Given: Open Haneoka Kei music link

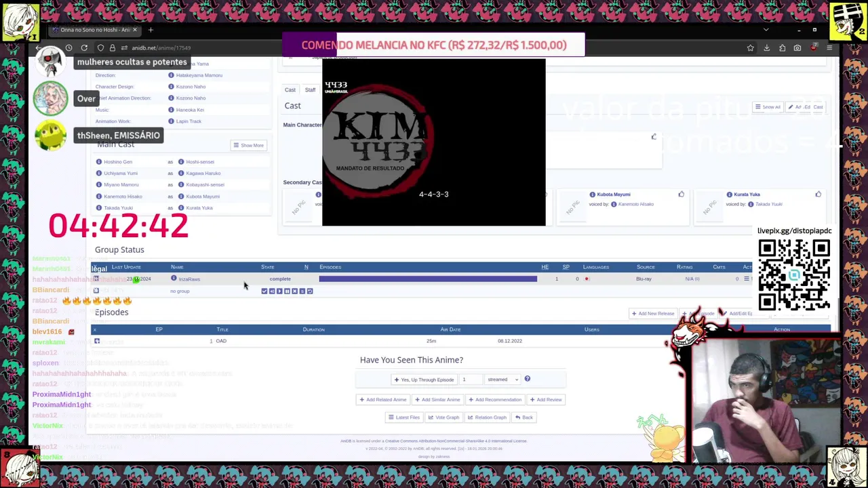Looking at the screenshot, I should point(190,110).
